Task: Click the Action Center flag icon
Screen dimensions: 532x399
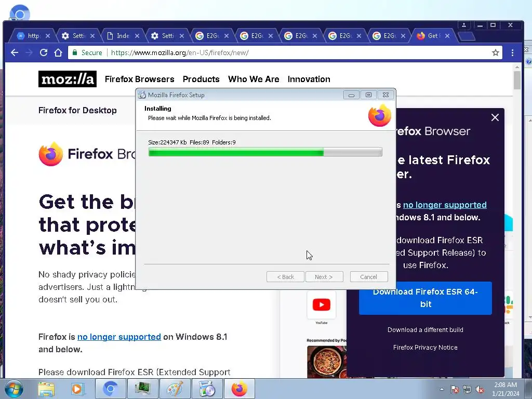Action: 455,389
